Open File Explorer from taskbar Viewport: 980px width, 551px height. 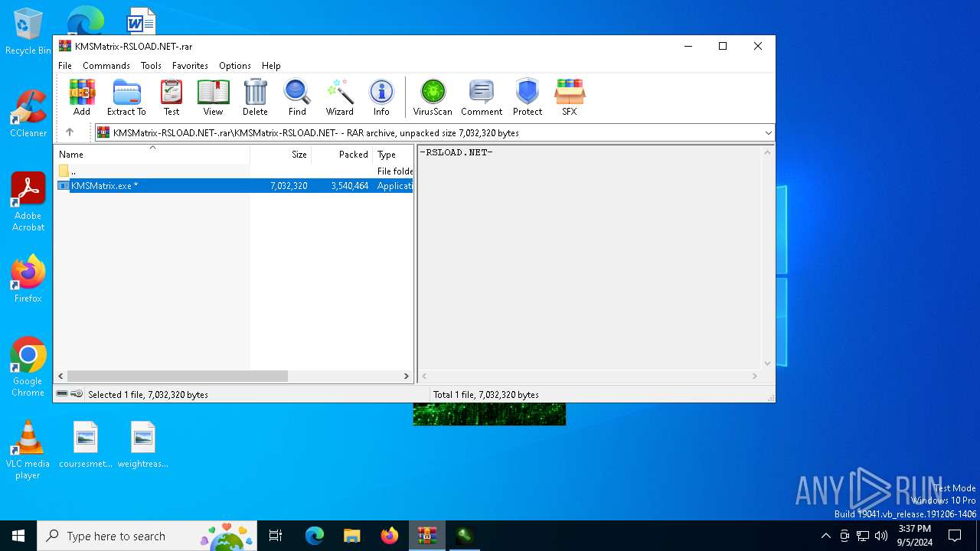pos(352,536)
